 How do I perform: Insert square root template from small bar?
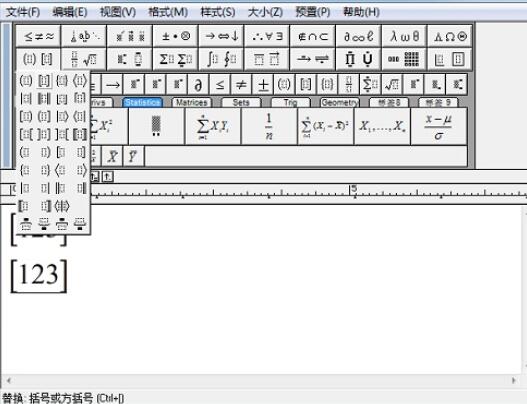392,84
